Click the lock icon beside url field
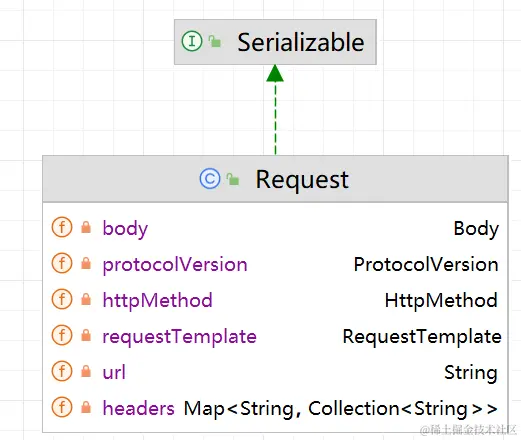 coord(86,371)
